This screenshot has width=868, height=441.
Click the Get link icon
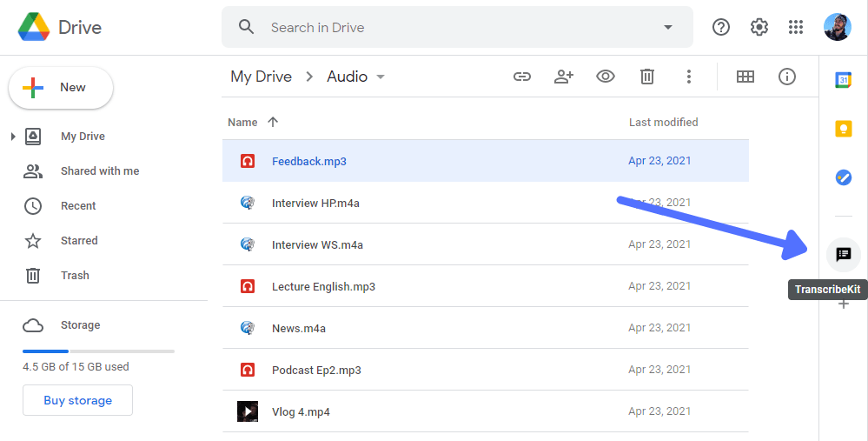pos(522,77)
